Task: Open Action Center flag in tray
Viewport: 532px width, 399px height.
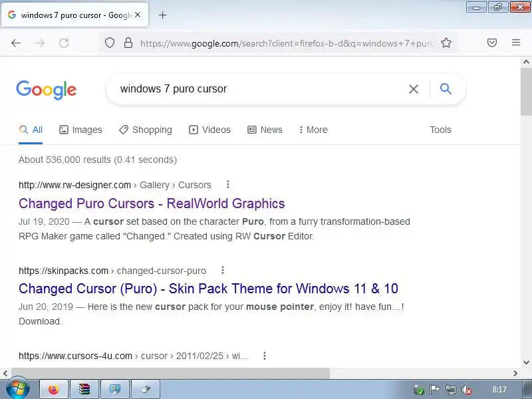Action: [434, 390]
